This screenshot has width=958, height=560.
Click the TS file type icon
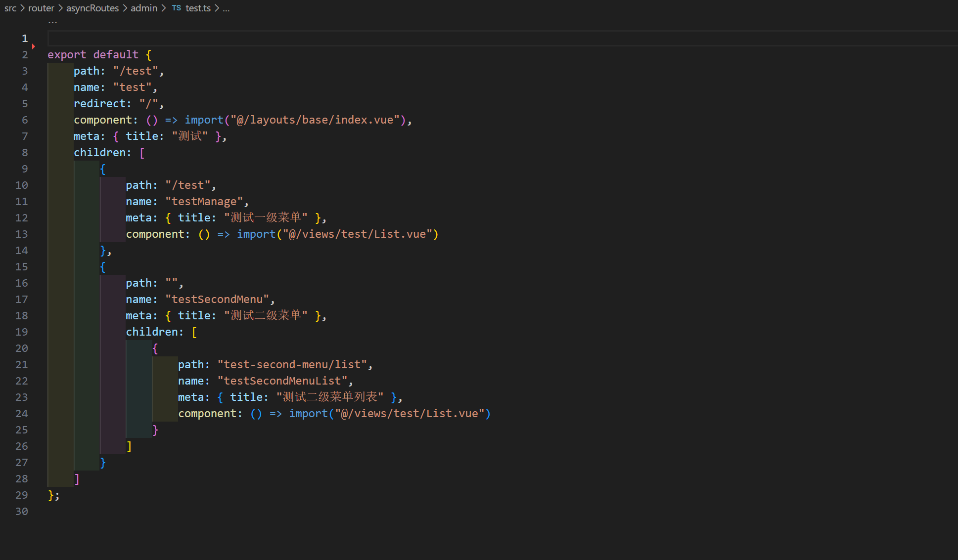(x=177, y=8)
